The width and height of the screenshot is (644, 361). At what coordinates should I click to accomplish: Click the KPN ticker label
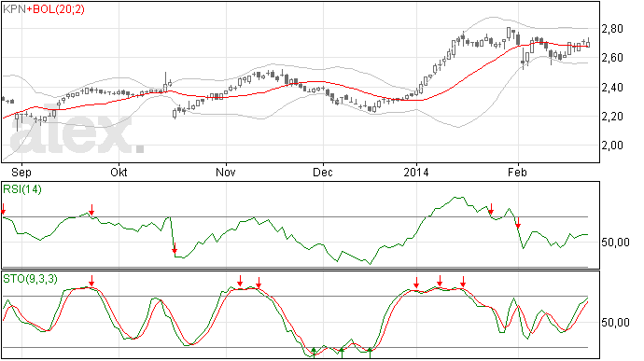14,9
